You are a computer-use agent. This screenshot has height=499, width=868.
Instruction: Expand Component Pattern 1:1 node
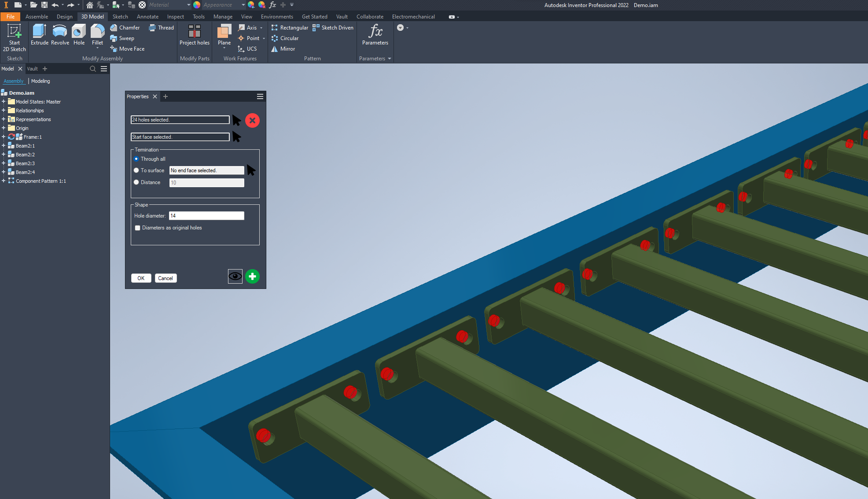click(4, 181)
